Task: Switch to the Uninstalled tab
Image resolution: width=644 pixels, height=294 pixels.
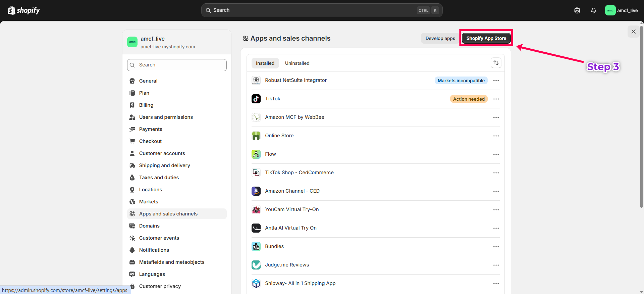Action: point(297,63)
